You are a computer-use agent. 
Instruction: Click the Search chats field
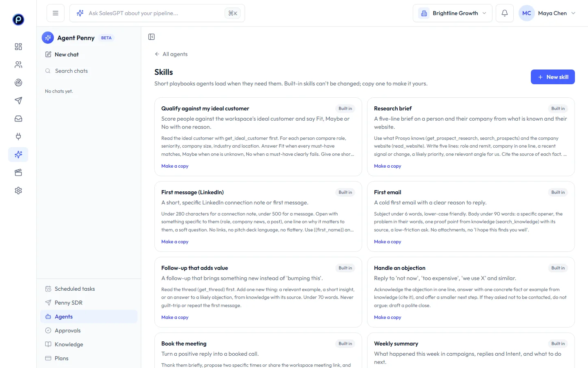pyautogui.click(x=89, y=71)
